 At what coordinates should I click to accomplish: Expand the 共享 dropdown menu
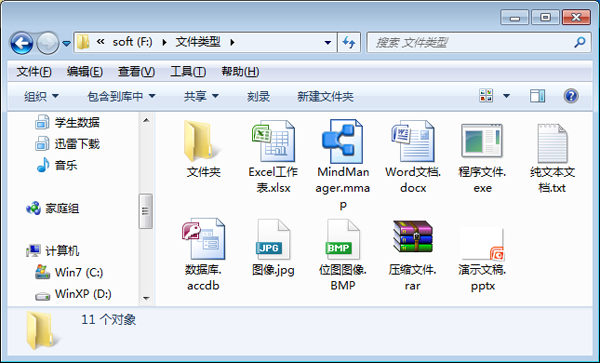pyautogui.click(x=215, y=96)
